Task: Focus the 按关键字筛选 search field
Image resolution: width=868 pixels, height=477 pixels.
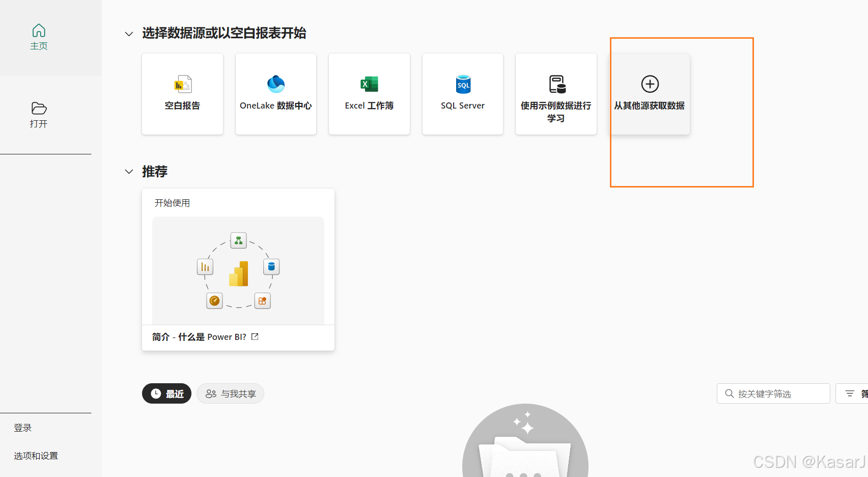Action: [773, 393]
